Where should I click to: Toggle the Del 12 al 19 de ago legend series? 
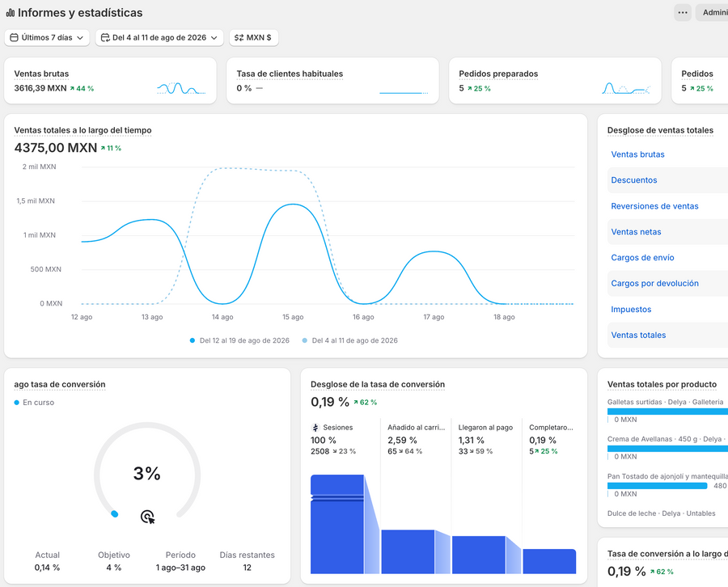coord(239,340)
